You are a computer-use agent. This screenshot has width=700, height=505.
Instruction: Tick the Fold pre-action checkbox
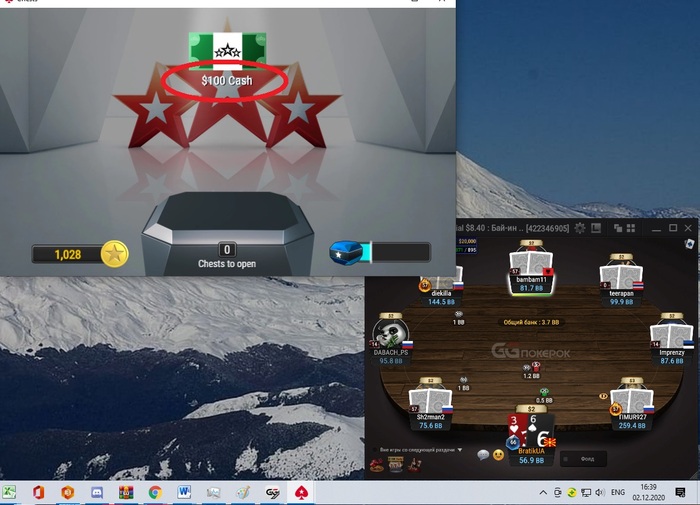coord(566,459)
